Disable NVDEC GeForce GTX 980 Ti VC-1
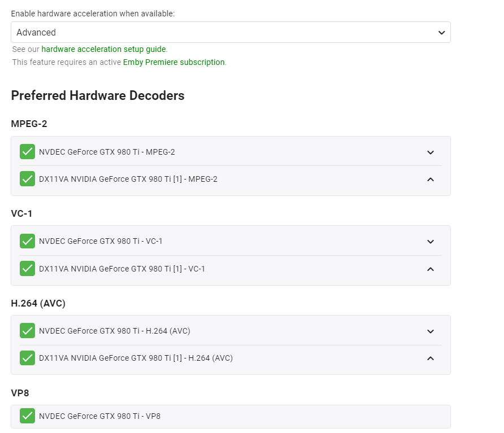Screen dimensions: 504x433 coord(27,241)
